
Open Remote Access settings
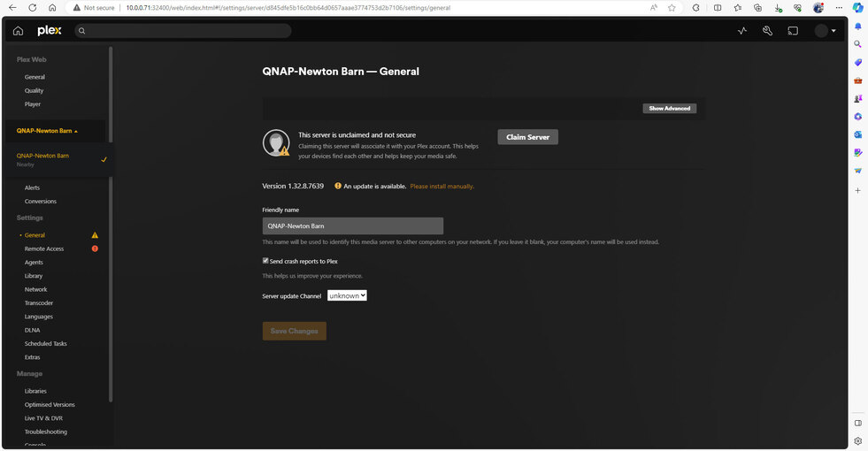[44, 249]
